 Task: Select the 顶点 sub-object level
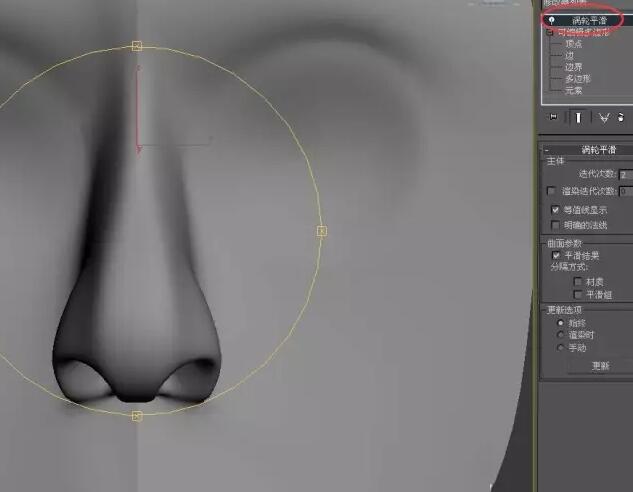point(574,44)
